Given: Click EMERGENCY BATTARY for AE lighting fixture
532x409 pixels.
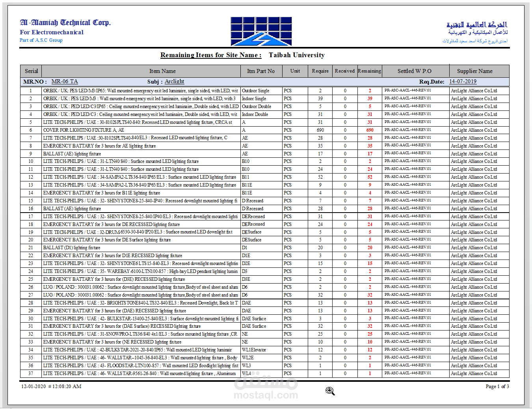Looking at the screenshot, I should (x=99, y=146).
